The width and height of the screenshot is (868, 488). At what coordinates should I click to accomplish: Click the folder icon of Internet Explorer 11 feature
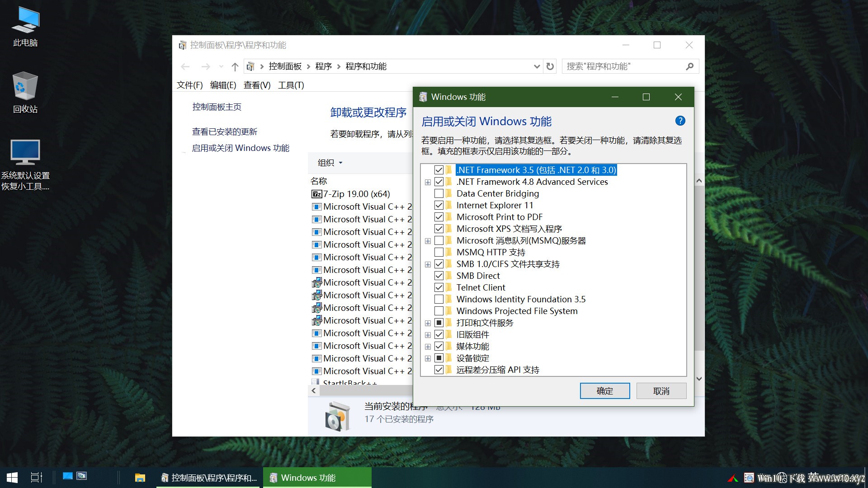tap(448, 205)
